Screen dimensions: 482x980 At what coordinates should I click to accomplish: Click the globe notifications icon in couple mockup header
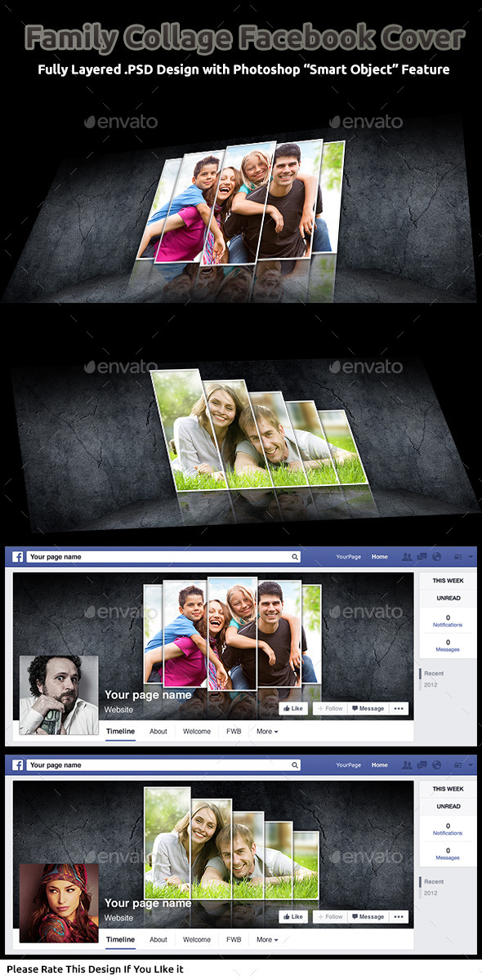436,765
